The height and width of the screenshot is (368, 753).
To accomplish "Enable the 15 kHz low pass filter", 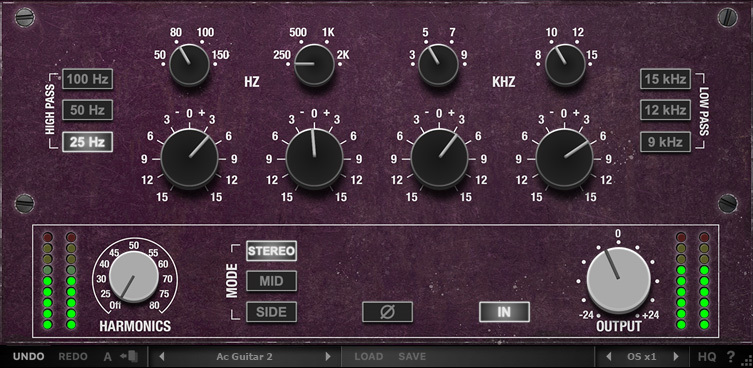I will pos(665,79).
